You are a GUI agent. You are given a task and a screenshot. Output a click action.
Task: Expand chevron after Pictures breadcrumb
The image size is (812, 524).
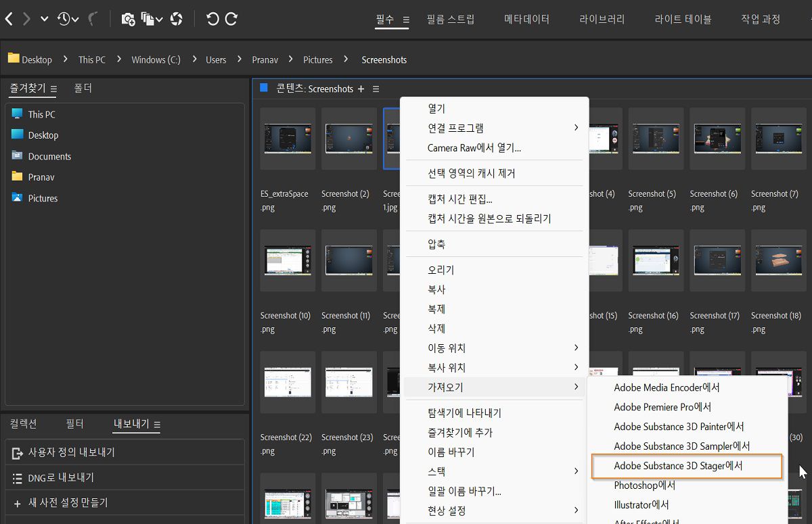pos(346,59)
